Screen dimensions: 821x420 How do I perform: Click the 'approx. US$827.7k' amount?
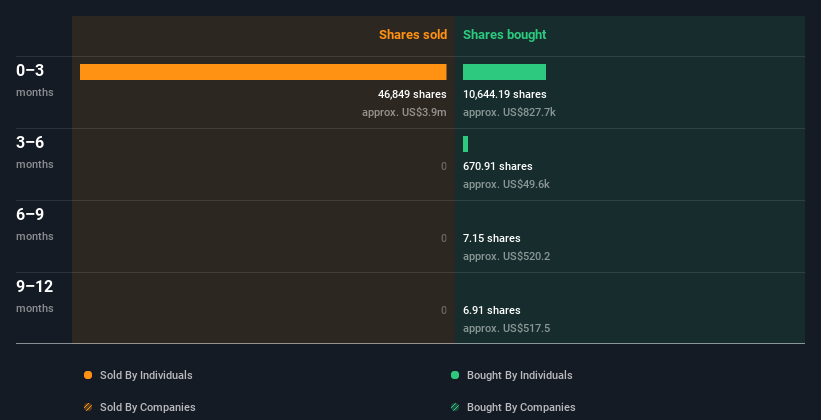click(x=509, y=113)
